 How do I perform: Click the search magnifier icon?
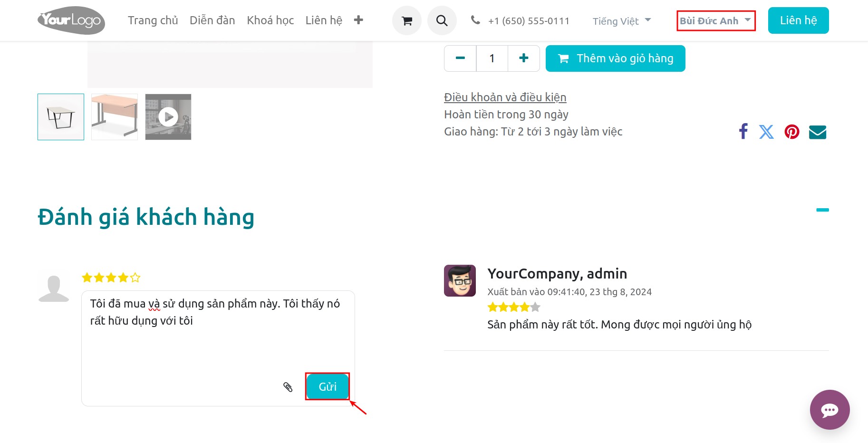[442, 20]
